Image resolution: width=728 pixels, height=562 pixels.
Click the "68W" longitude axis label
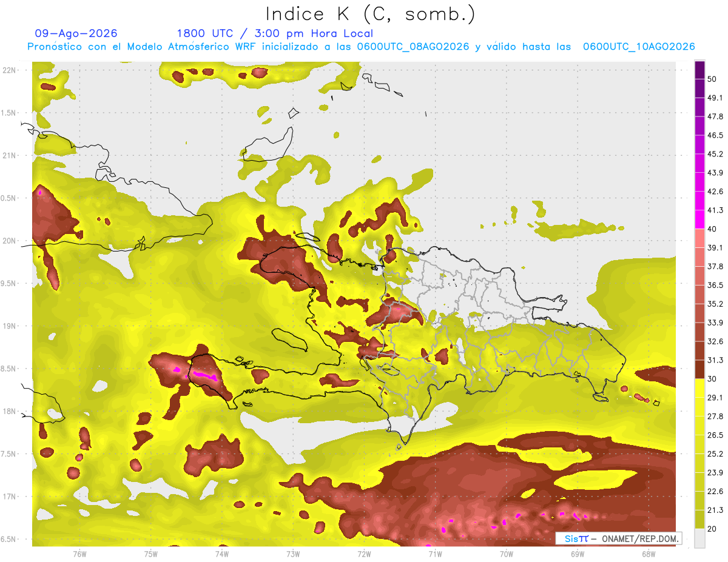(649, 554)
